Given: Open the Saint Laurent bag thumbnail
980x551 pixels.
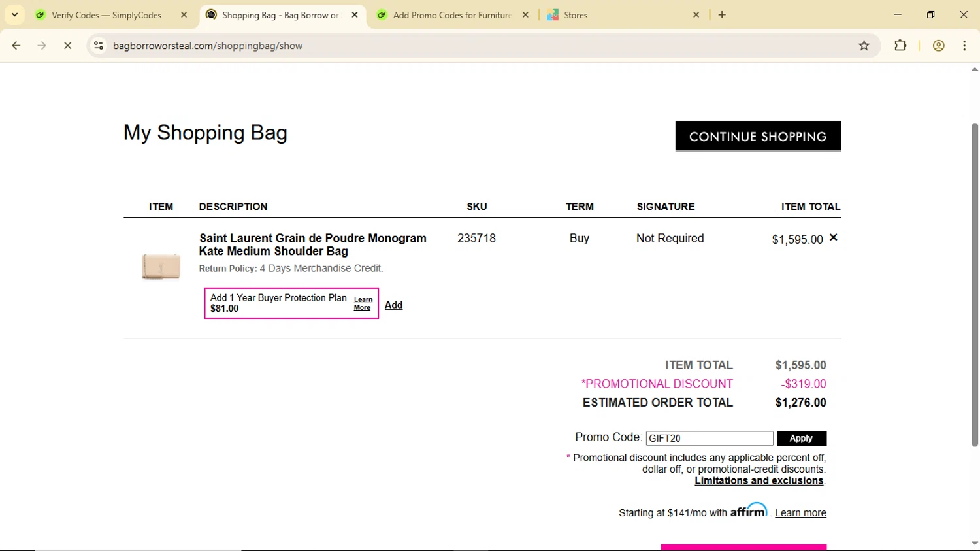Looking at the screenshot, I should (161, 266).
